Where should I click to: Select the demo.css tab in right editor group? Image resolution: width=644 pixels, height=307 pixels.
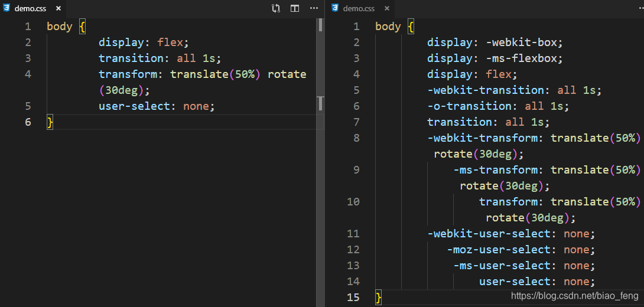[360, 8]
